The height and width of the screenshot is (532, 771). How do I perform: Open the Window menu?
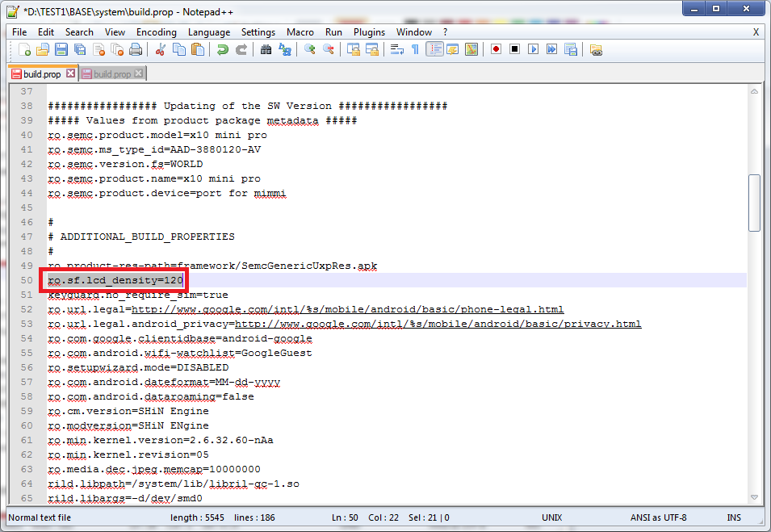414,32
